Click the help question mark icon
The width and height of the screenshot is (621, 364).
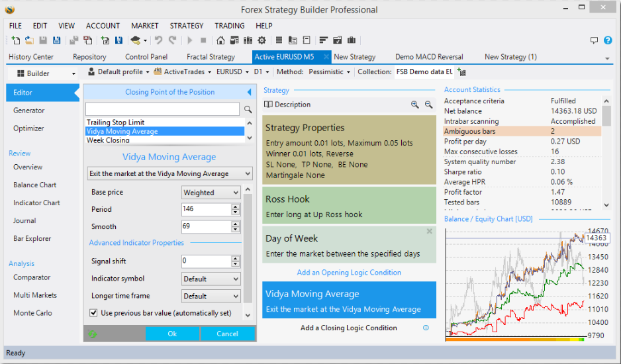[608, 40]
